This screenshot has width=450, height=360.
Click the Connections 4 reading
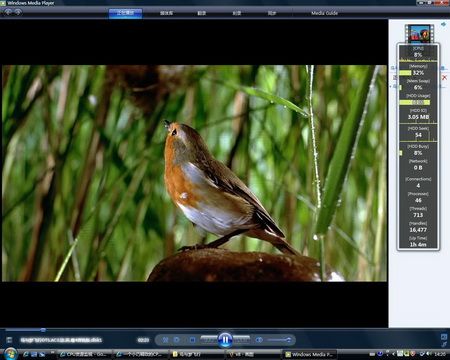pyautogui.click(x=418, y=186)
